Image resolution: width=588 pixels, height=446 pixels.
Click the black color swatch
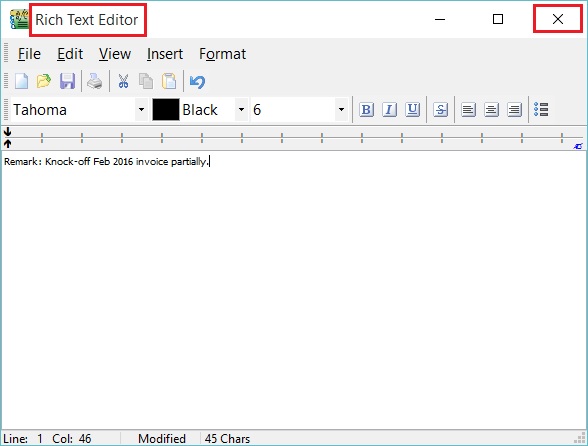tap(166, 110)
